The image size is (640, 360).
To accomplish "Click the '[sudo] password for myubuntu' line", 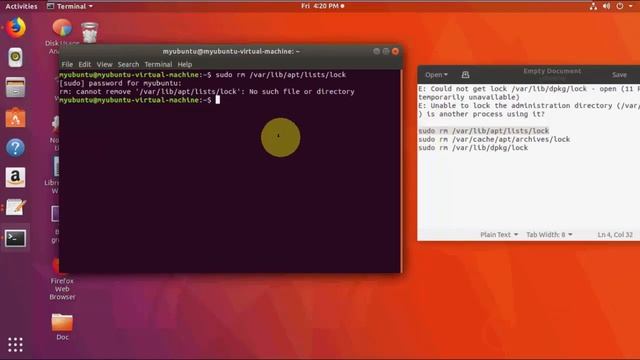I will [120, 83].
